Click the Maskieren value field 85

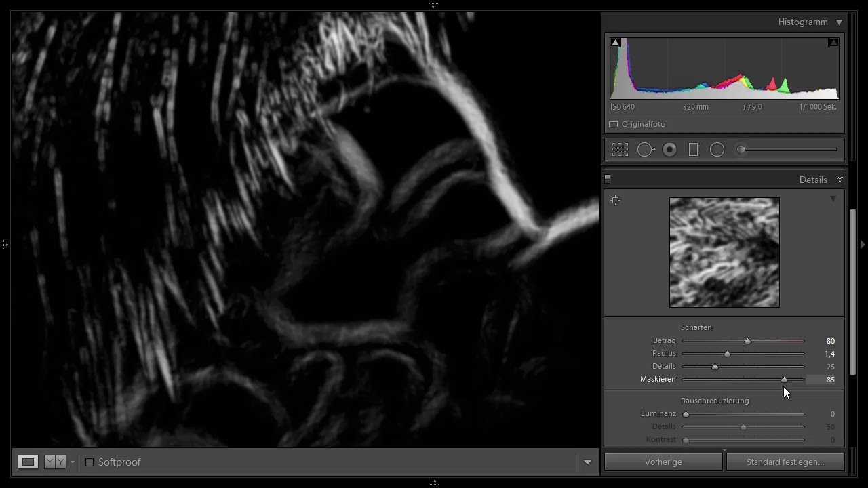click(821, 380)
